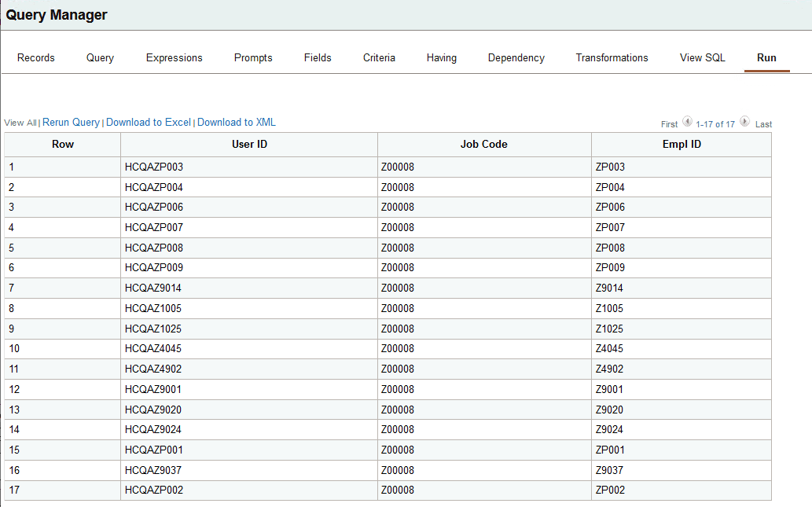
Task: Open the Transformations tab
Action: [x=612, y=57]
